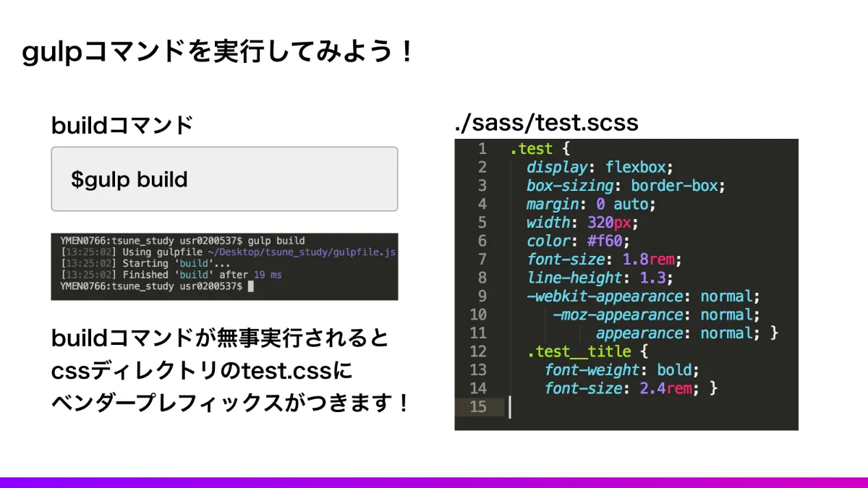Select the $gulp build command box
This screenshot has height=488, width=868.
pyautogui.click(x=224, y=179)
